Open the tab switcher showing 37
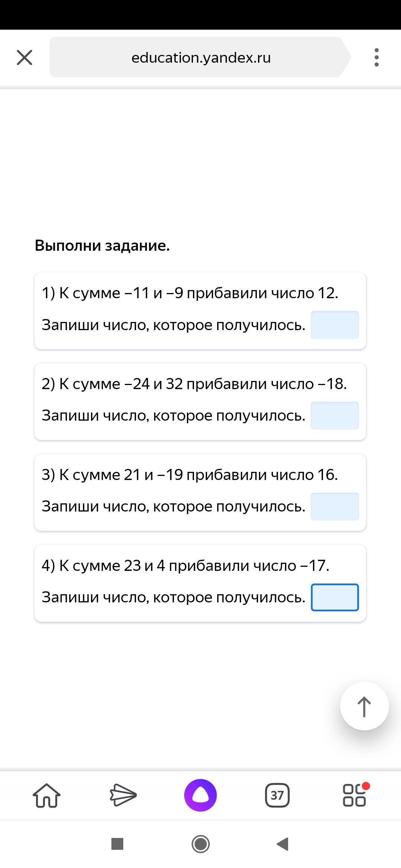This screenshot has height=868, width=401. coord(277,795)
